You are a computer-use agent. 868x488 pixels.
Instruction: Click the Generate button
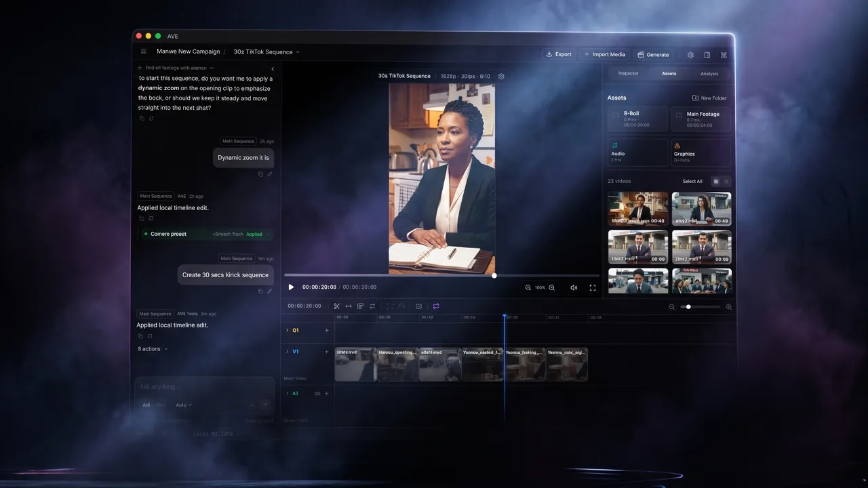(x=653, y=54)
